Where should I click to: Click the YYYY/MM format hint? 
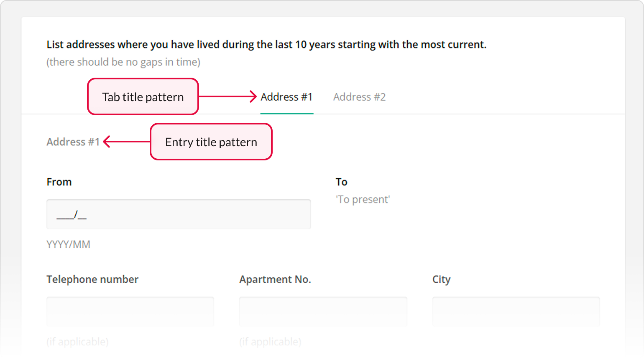[68, 244]
